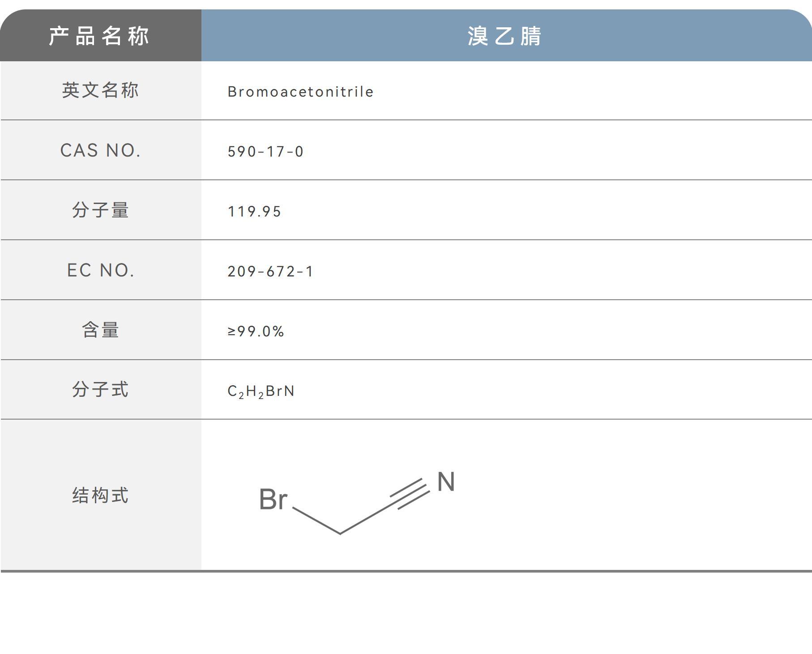Image resolution: width=812 pixels, height=654 pixels.
Task: Click the molecular formula C2H2BrN
Action: pyautogui.click(x=261, y=391)
